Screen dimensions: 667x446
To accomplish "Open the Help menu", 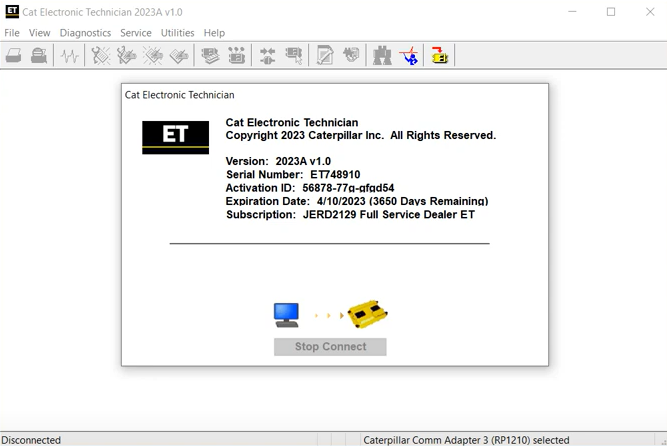I will coord(214,33).
